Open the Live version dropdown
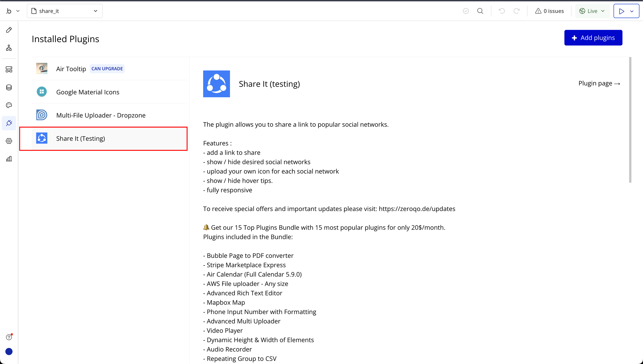 click(x=592, y=11)
